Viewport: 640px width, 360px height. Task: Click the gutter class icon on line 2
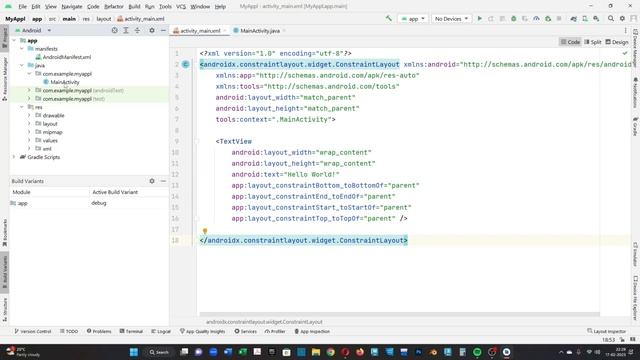(185, 64)
